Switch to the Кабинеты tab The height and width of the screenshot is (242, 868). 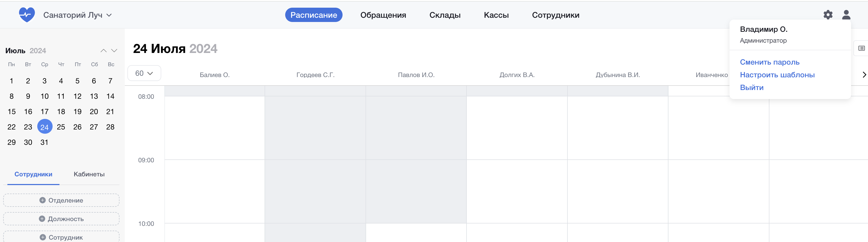(x=89, y=174)
